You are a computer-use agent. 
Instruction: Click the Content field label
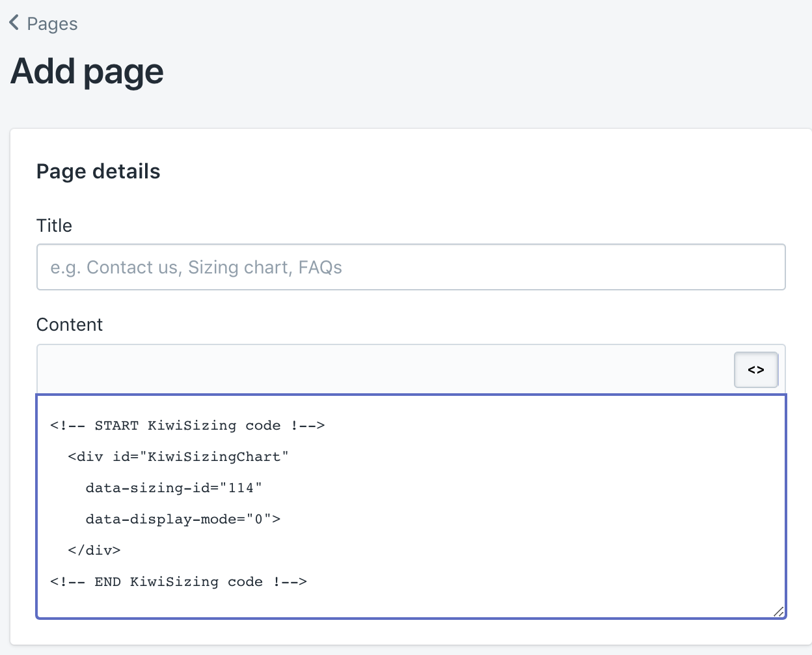coord(70,325)
